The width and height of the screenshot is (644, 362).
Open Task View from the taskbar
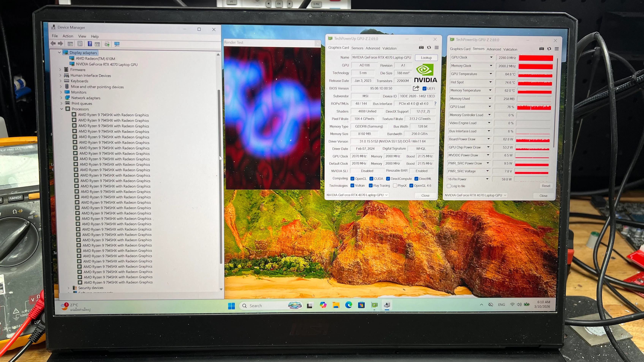(x=310, y=305)
